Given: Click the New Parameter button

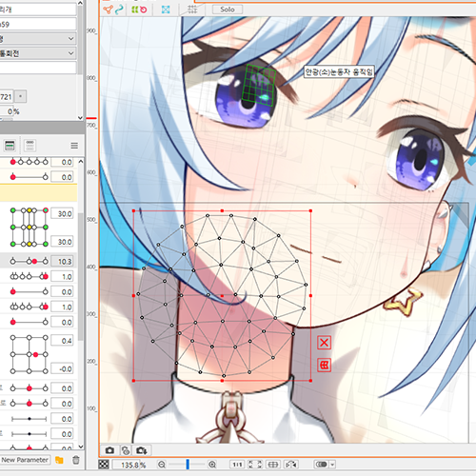Looking at the screenshot, I should pyautogui.click(x=25, y=460).
